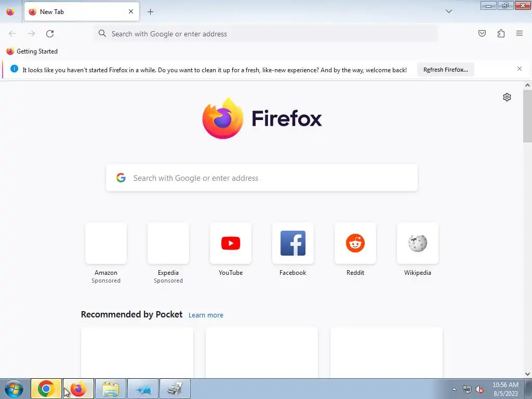Open the middle Pocket story card
The width and height of the screenshot is (532, 399).
click(x=262, y=353)
